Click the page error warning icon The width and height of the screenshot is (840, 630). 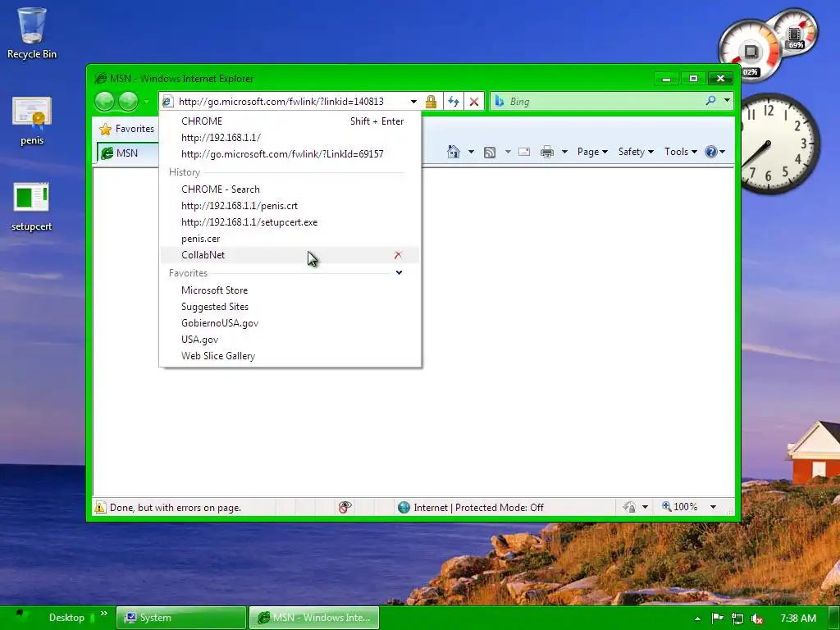[100, 507]
